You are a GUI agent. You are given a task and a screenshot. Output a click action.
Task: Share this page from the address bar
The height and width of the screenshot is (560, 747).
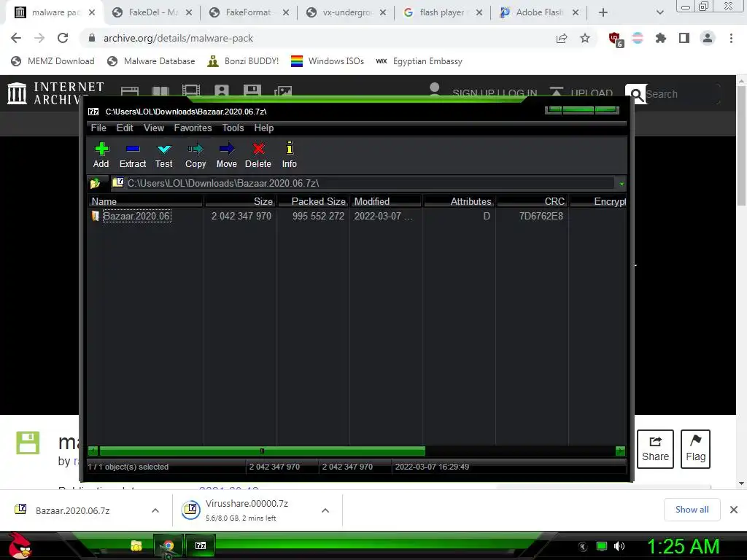click(562, 38)
